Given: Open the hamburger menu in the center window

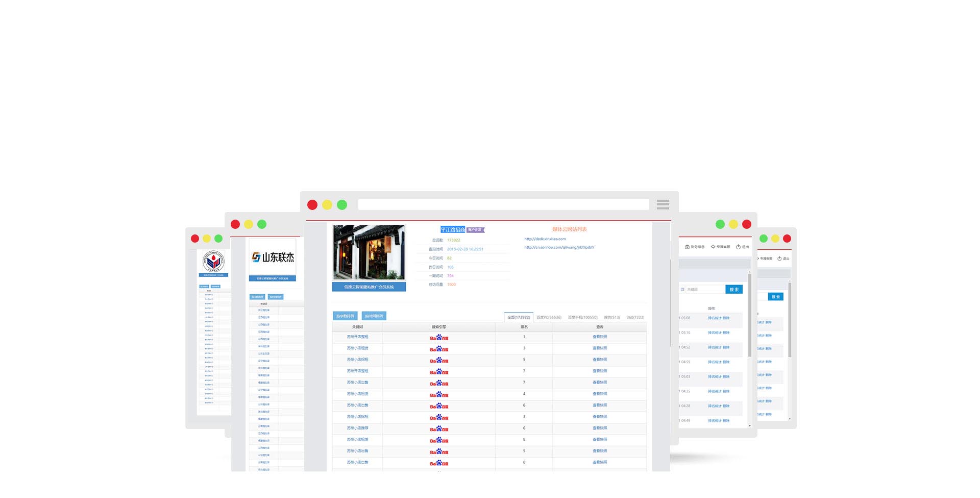Looking at the screenshot, I should 663,205.
